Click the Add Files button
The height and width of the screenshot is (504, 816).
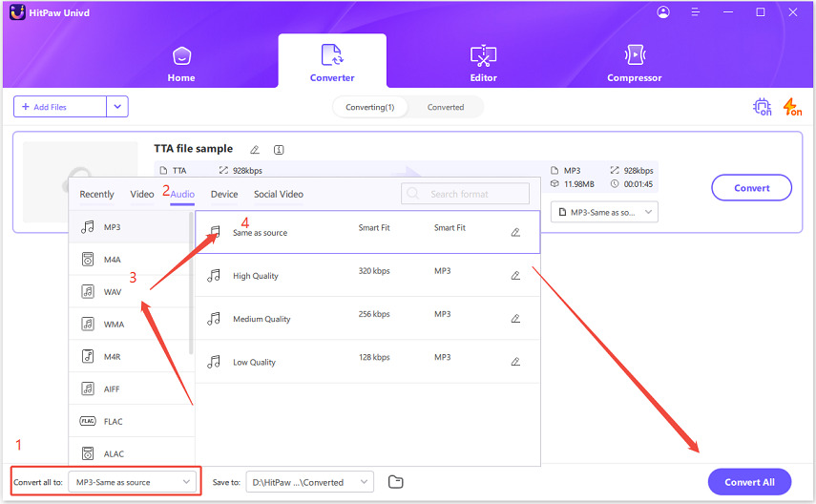coord(60,107)
